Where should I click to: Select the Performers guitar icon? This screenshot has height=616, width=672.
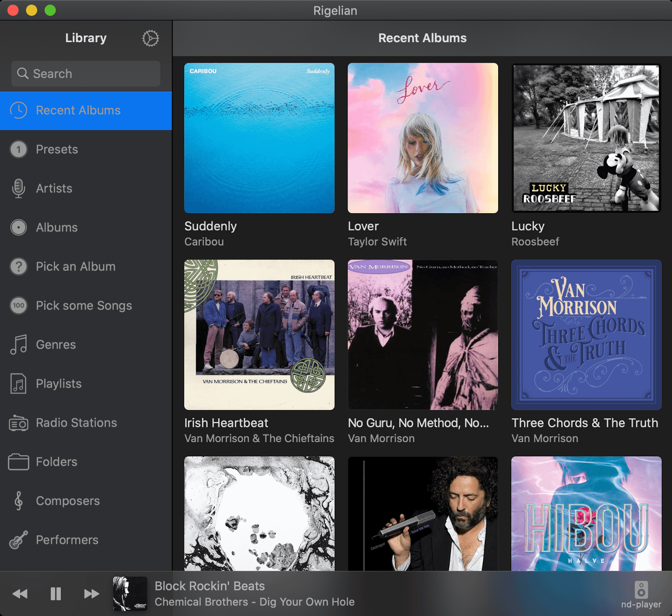[18, 540]
